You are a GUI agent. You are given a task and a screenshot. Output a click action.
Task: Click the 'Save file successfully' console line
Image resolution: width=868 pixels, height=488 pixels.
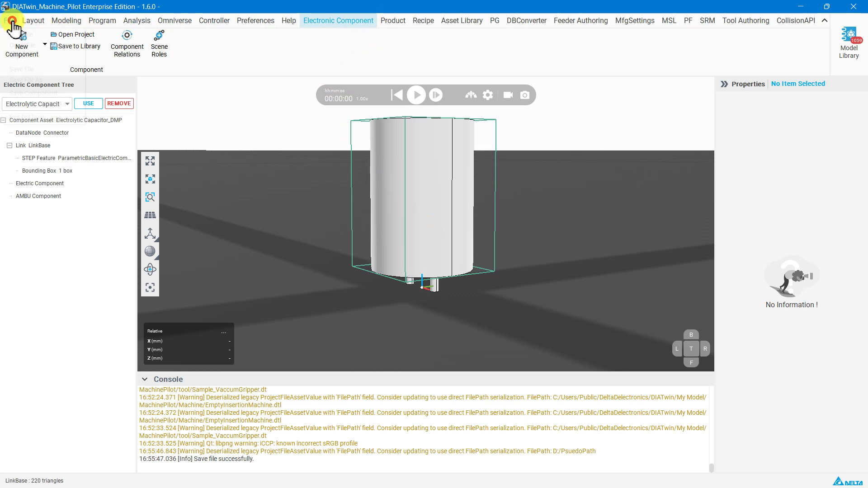click(x=197, y=459)
